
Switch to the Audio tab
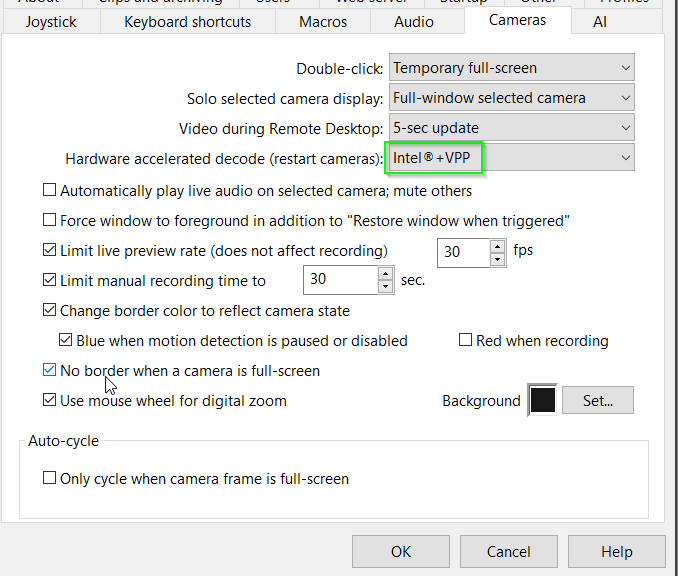pyautogui.click(x=414, y=22)
